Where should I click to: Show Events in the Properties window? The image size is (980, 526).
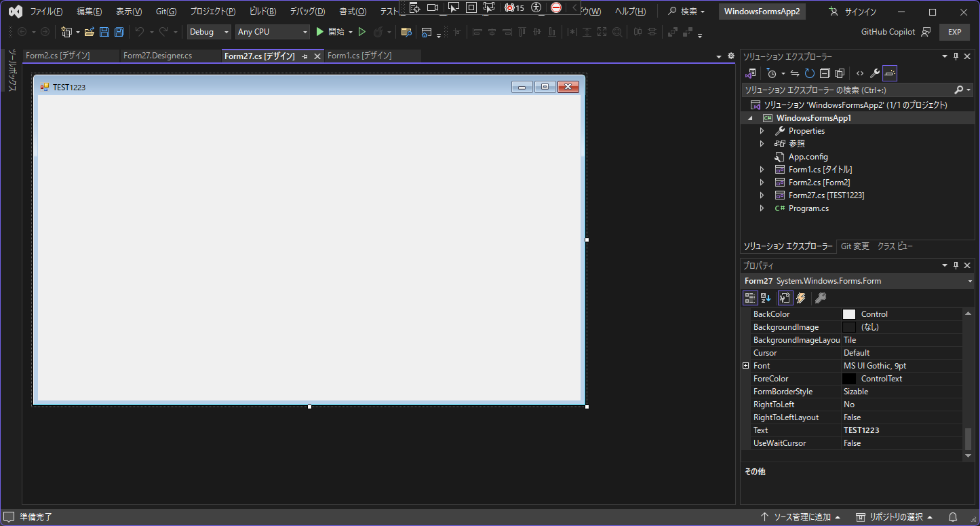801,297
